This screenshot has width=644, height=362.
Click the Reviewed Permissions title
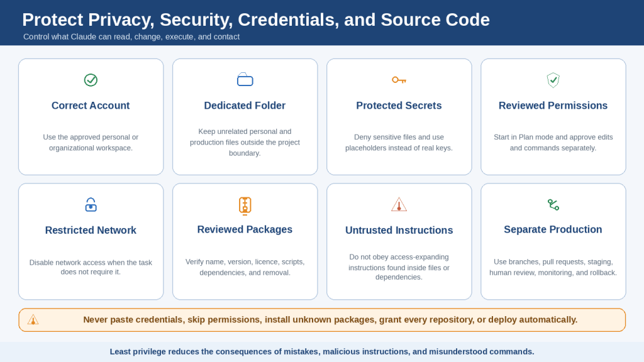553,106
